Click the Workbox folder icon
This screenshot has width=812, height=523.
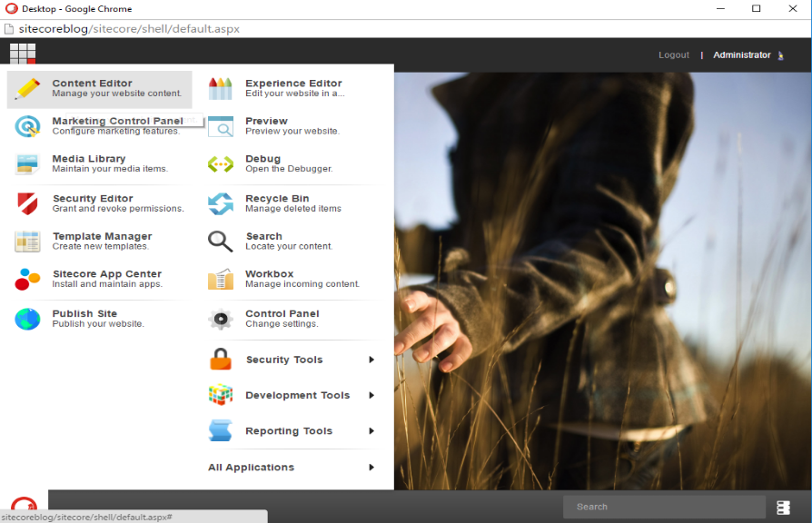(x=221, y=279)
